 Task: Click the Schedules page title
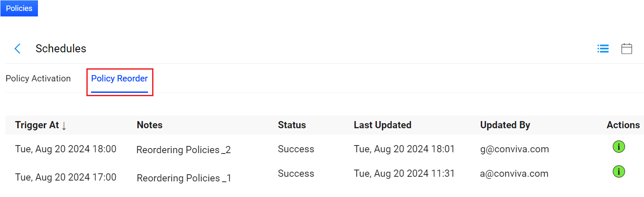click(61, 49)
